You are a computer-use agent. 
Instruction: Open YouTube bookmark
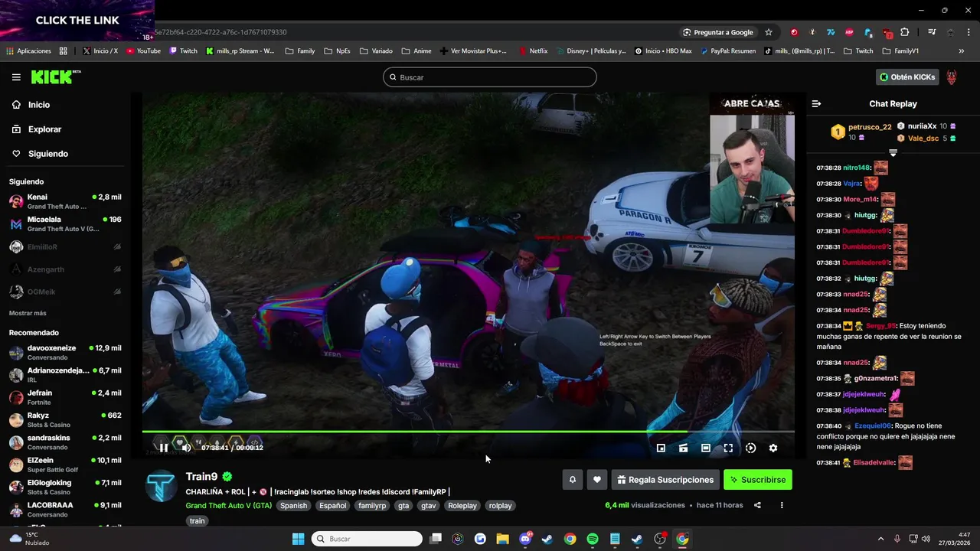click(x=143, y=51)
